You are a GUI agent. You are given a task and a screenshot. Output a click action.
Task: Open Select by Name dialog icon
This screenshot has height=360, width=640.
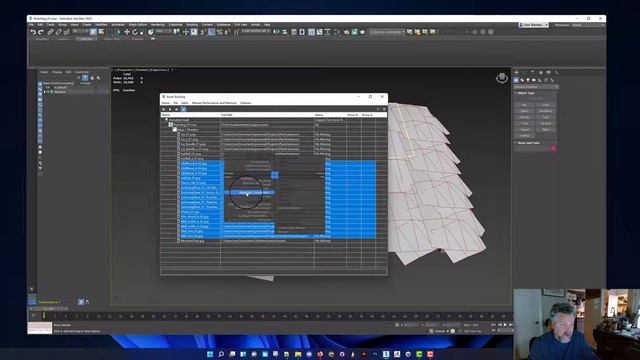click(x=101, y=32)
